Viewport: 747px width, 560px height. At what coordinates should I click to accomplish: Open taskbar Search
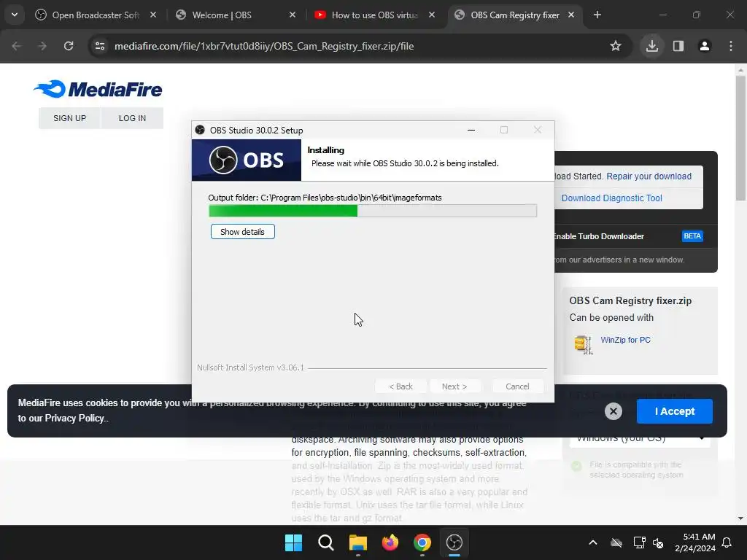(326, 542)
